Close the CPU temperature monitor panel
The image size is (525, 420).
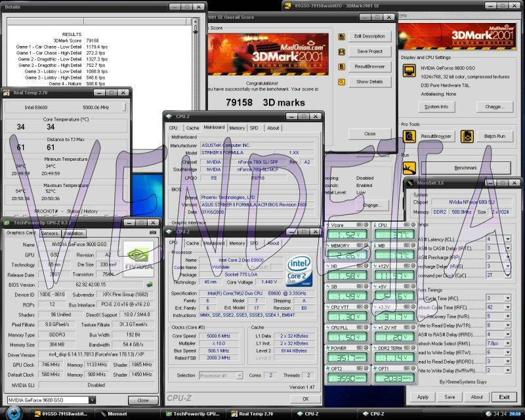pos(413,224)
